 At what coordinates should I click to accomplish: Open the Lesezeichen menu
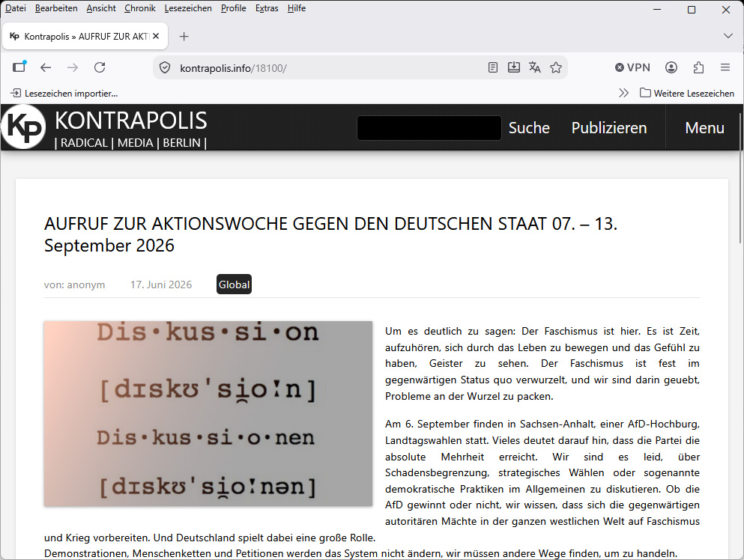point(188,8)
